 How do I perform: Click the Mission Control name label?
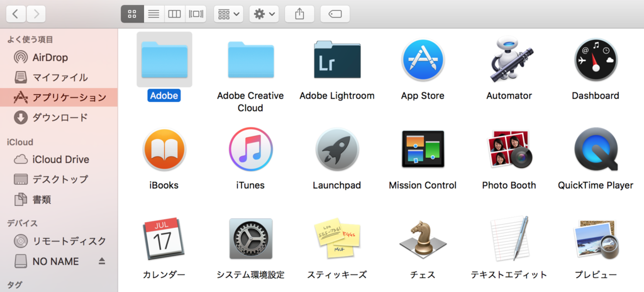(423, 186)
